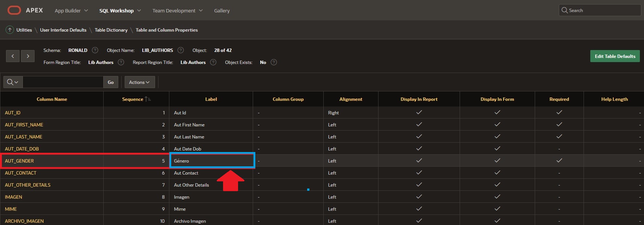
Task: Open the Actions dropdown menu
Action: point(139,82)
